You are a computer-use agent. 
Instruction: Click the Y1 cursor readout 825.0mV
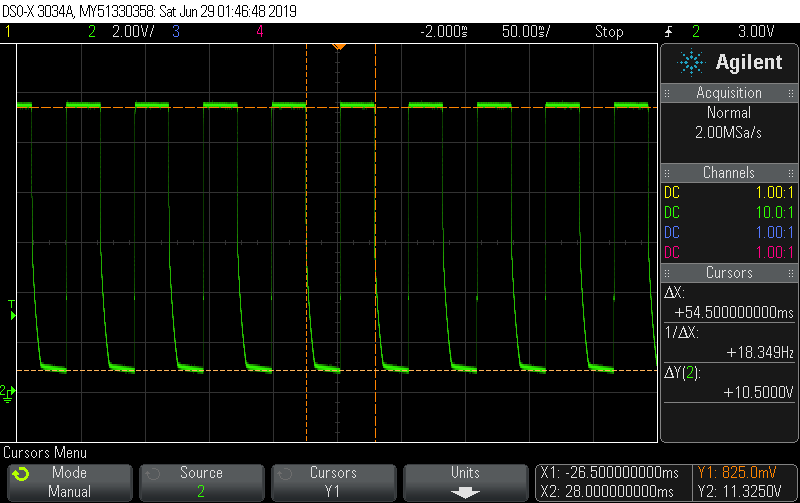[737, 472]
